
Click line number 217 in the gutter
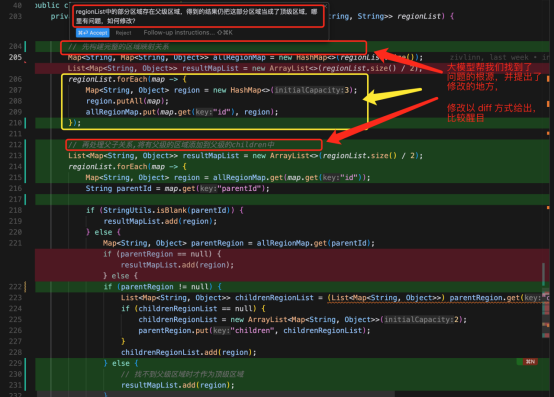pyautogui.click(x=15, y=199)
